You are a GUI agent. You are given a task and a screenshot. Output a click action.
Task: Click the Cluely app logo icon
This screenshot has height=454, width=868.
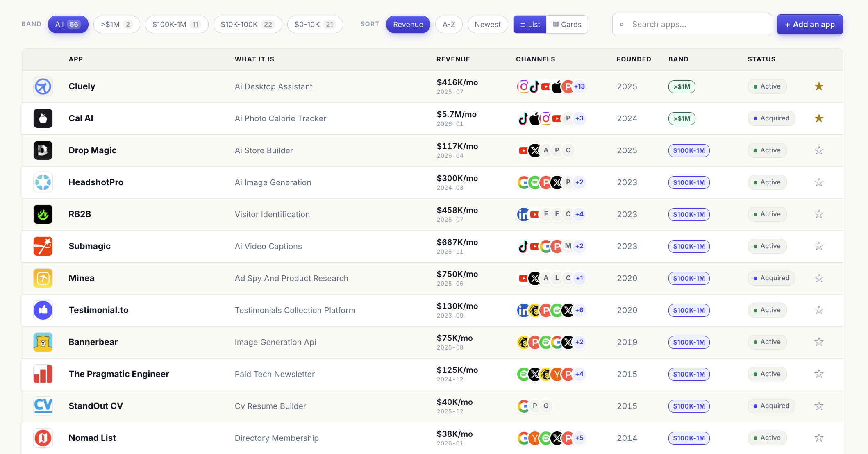pos(43,86)
